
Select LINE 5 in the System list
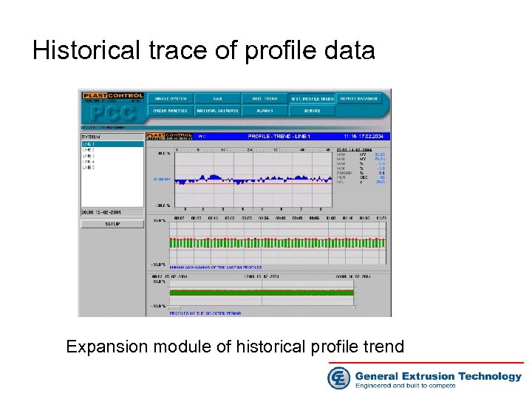pos(112,168)
